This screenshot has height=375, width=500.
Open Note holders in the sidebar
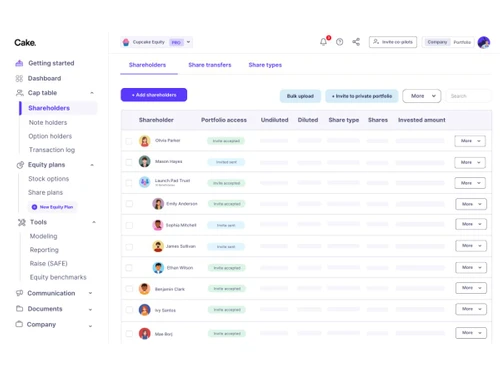pos(48,123)
